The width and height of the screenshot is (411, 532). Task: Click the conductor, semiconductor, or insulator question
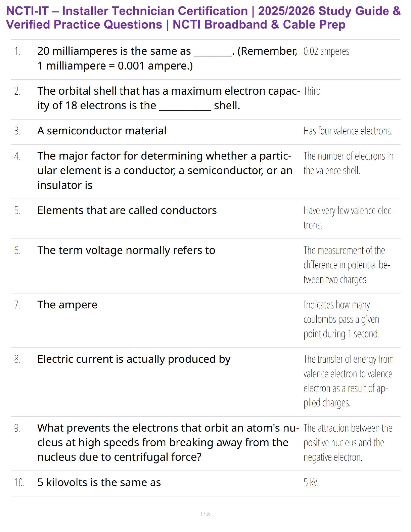click(165, 170)
